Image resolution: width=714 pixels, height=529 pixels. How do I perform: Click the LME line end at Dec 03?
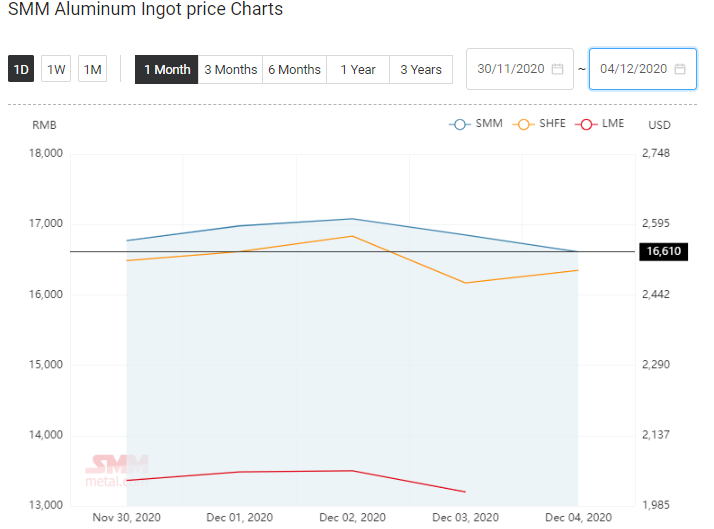click(x=465, y=492)
